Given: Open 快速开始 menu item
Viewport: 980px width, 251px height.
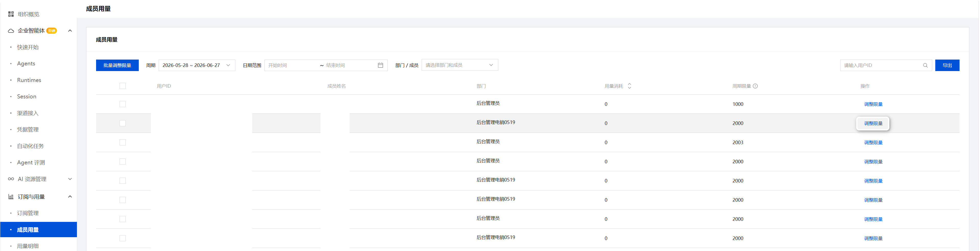Looking at the screenshot, I should pos(28,47).
